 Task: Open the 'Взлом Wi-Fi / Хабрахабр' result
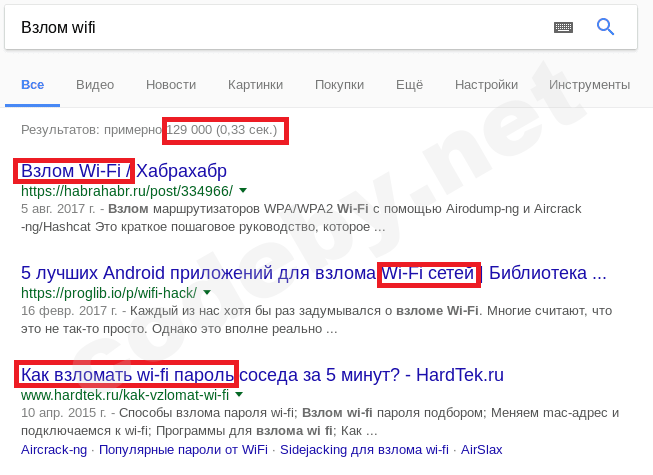click(x=124, y=171)
